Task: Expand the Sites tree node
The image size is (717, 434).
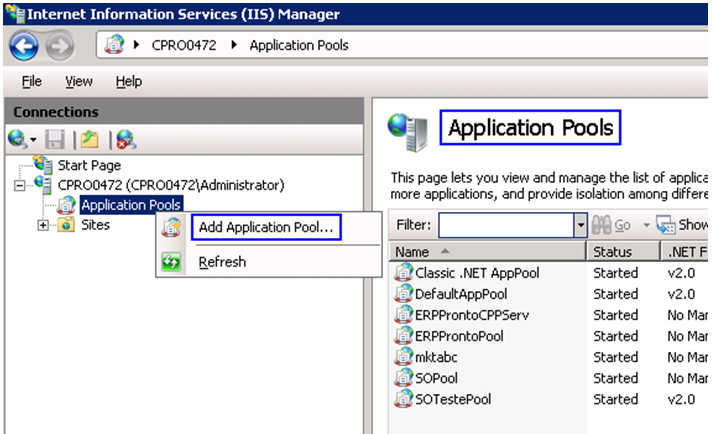Action: pyautogui.click(x=43, y=225)
